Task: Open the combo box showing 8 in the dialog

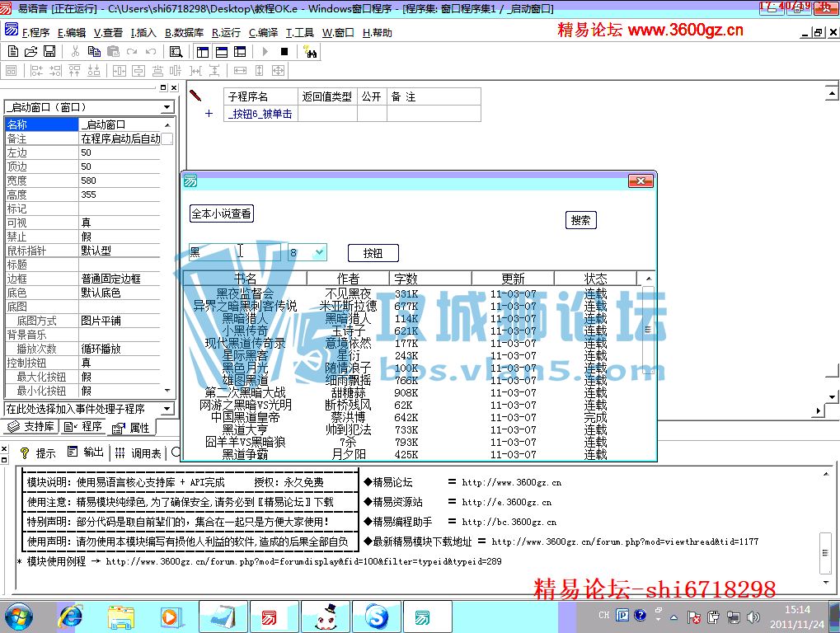Action: point(319,252)
